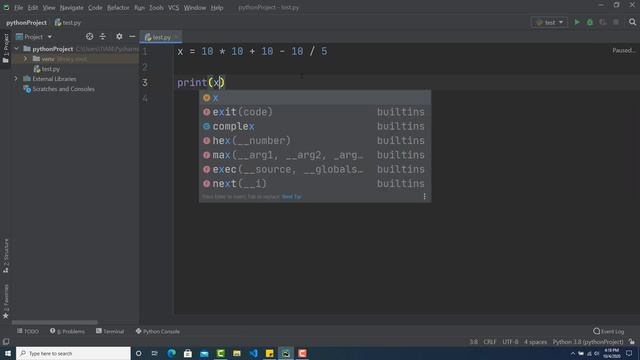Image resolution: width=640 pixels, height=360 pixels.
Task: Choose next(__i) completion suggestion
Action: pyautogui.click(x=315, y=183)
